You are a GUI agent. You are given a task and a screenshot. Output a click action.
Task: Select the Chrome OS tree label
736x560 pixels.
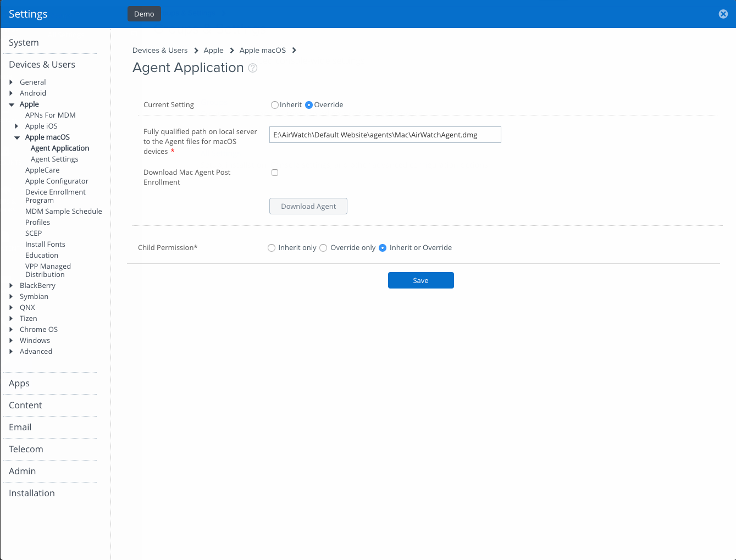click(38, 330)
